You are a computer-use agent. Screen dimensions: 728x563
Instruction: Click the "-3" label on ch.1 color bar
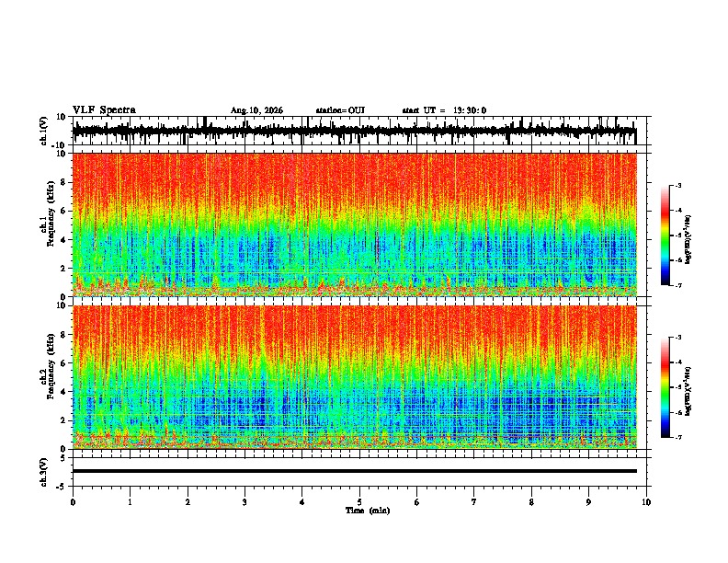(x=677, y=186)
